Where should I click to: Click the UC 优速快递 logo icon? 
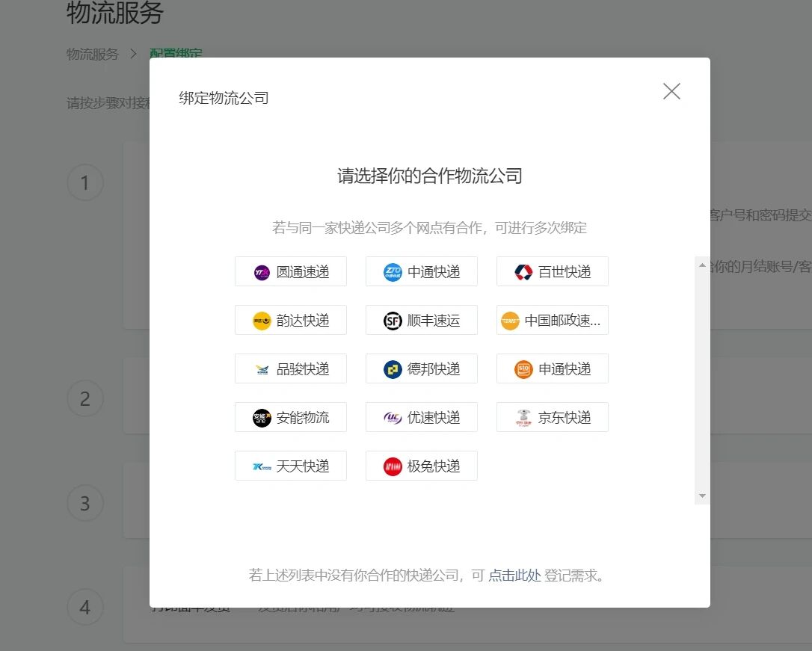coord(393,418)
